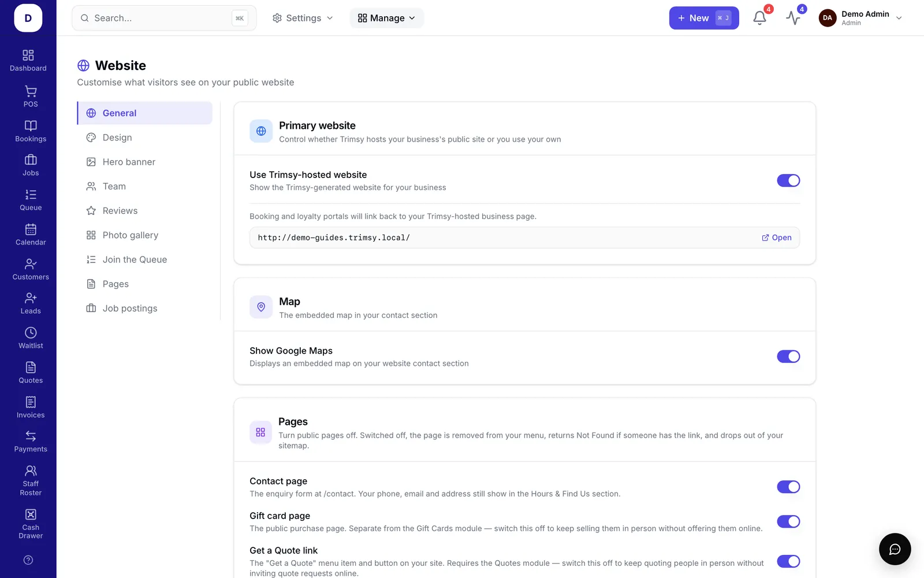This screenshot has width=924, height=578.
Task: Select the Design tab
Action: pos(145,138)
